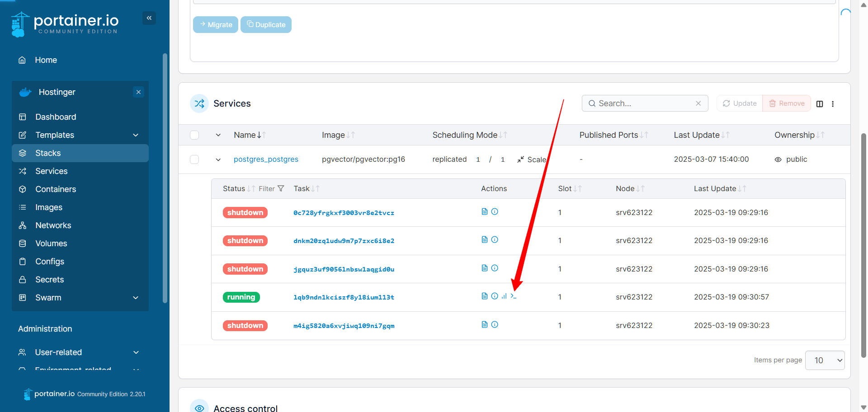The height and width of the screenshot is (412, 868).
Task: Go to Containers in sidebar
Action: 56,189
